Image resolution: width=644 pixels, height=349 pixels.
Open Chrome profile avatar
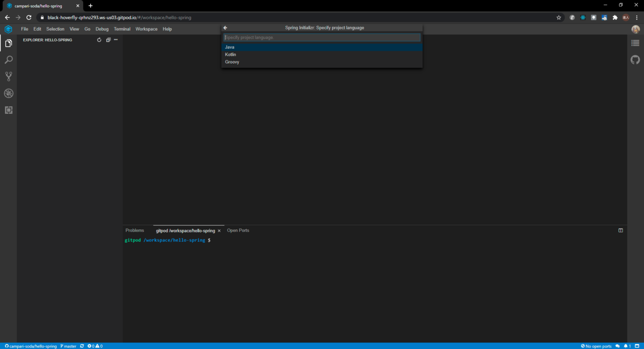point(626,17)
